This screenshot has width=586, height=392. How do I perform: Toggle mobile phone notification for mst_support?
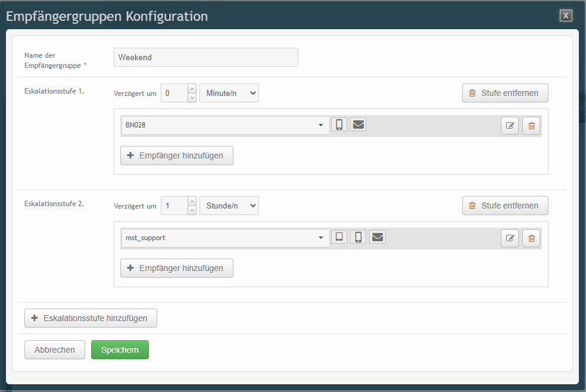(x=358, y=237)
